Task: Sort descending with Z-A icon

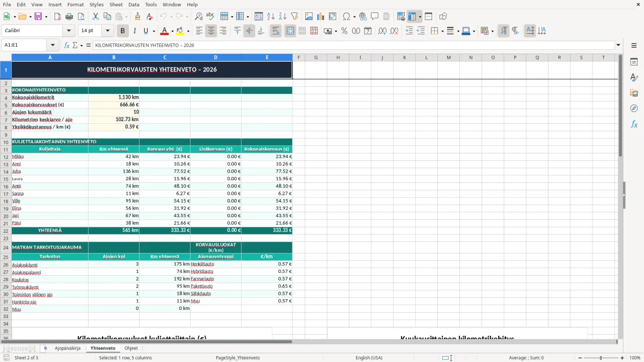Action: (x=283, y=17)
